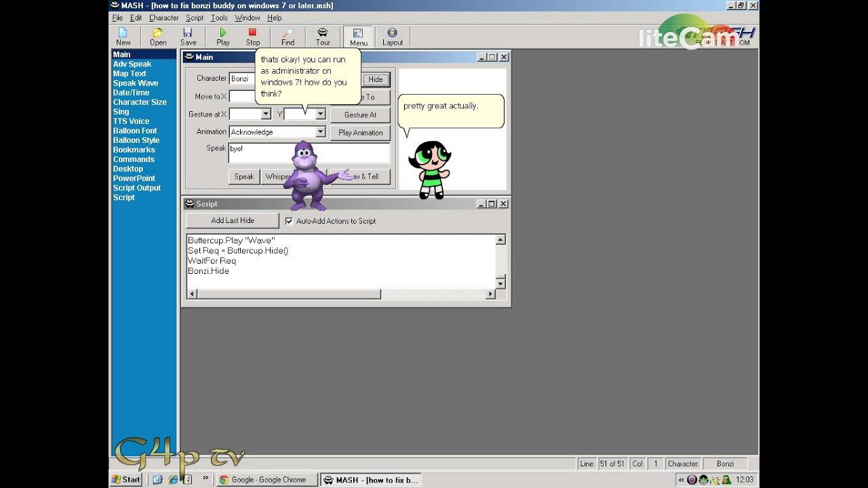Open the Edit menu

click(136, 18)
